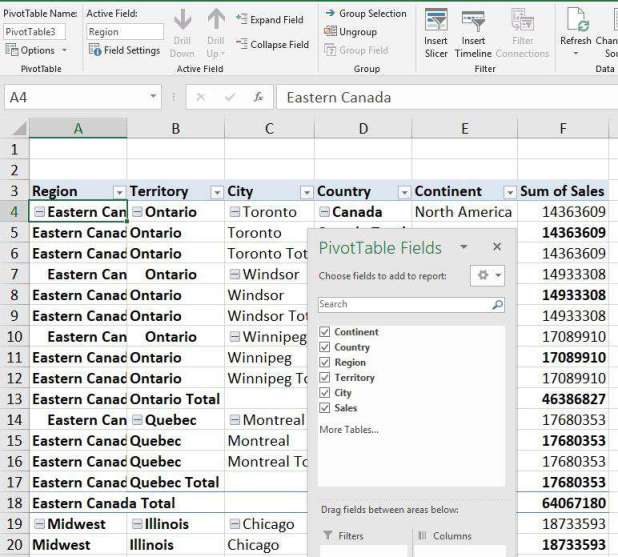Uncheck the Territory field checkbox
Screen dimensions: 618x557
(324, 377)
